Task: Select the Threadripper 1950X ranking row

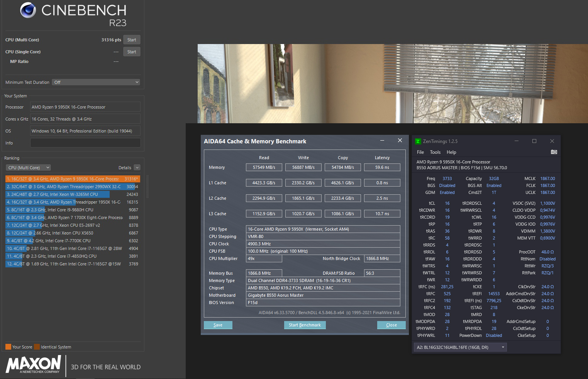Action: [73, 202]
